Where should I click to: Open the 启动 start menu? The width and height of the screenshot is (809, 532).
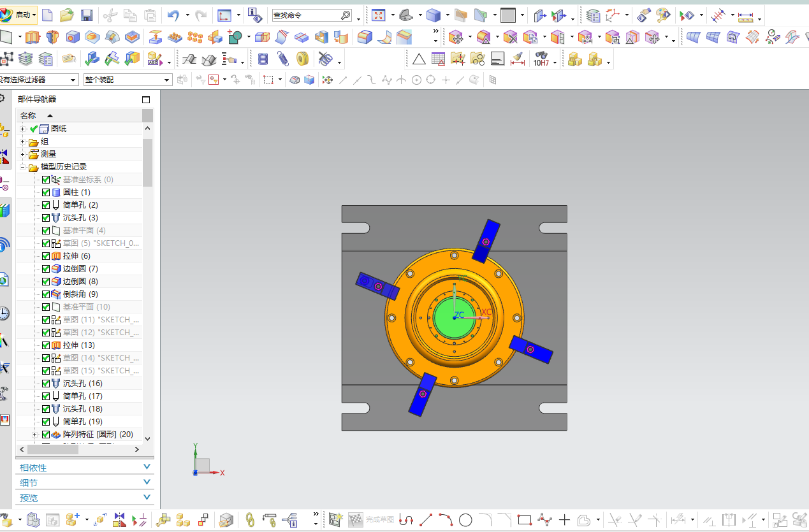point(18,15)
